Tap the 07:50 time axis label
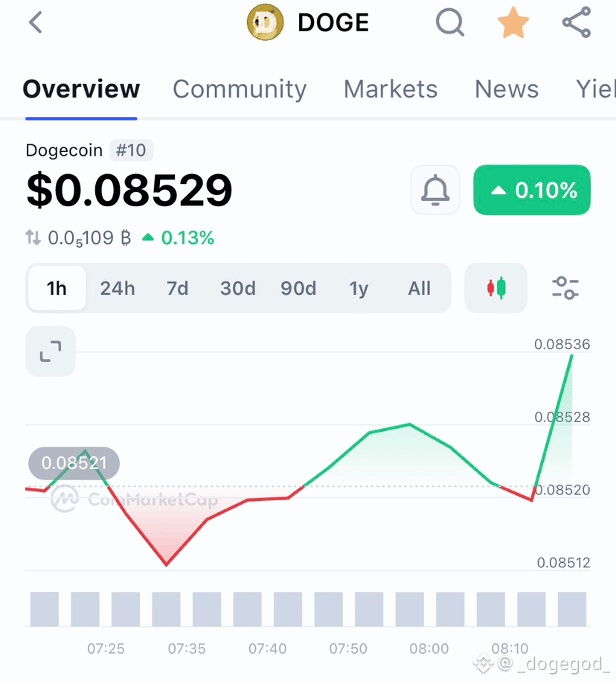 [348, 648]
